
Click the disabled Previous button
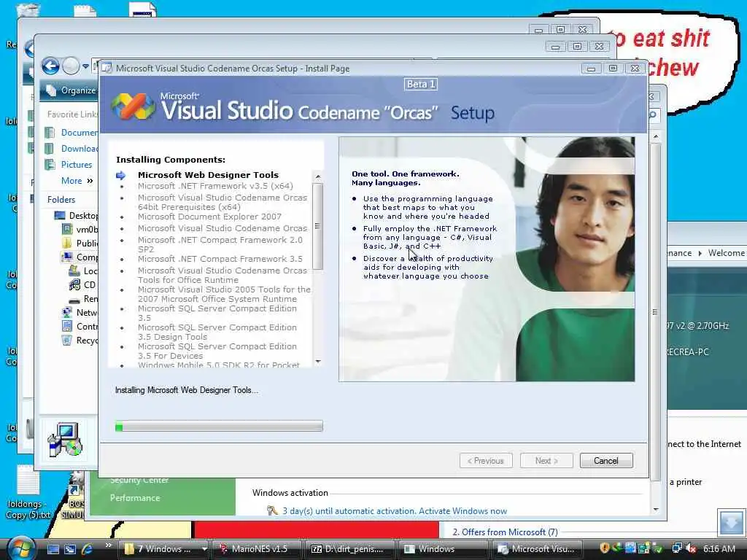(x=486, y=461)
